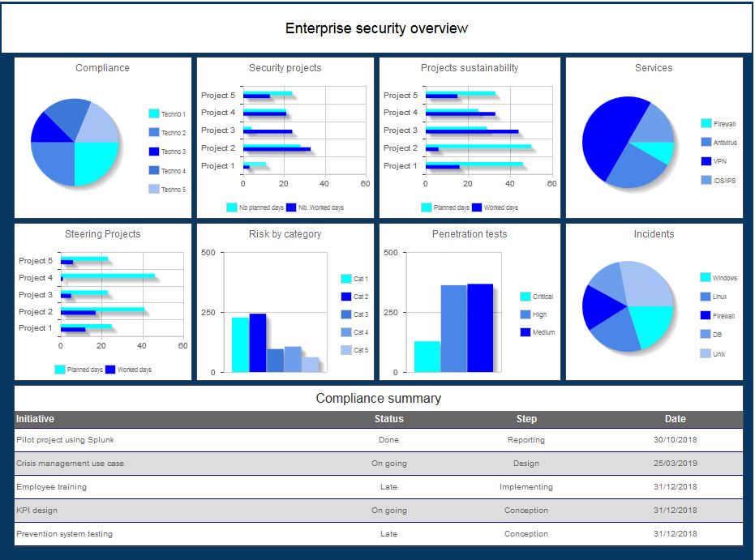Click the Step column header
Viewport: 755px width, 560px height.
(x=526, y=418)
